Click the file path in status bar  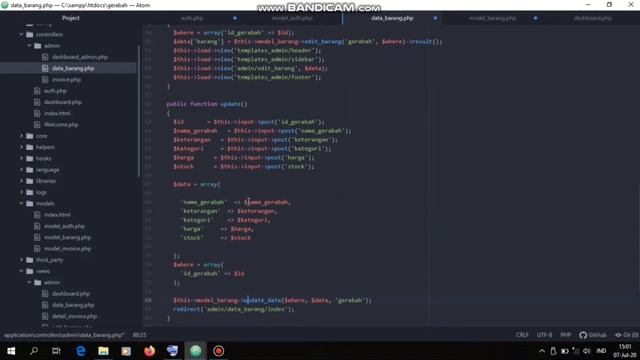(x=64, y=335)
